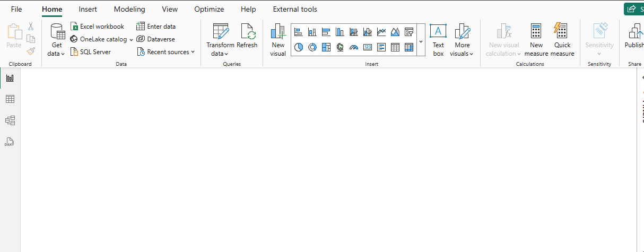Open DAX query view in the sidebar
Screen dimensions: 644x252
pyautogui.click(x=10, y=142)
